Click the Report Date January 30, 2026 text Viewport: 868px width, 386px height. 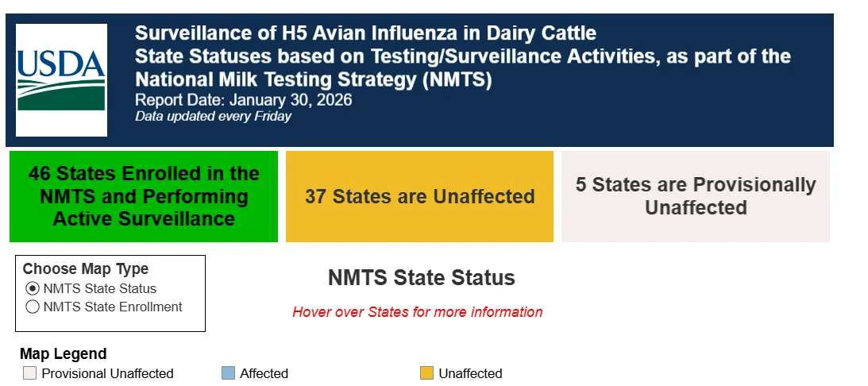[244, 100]
